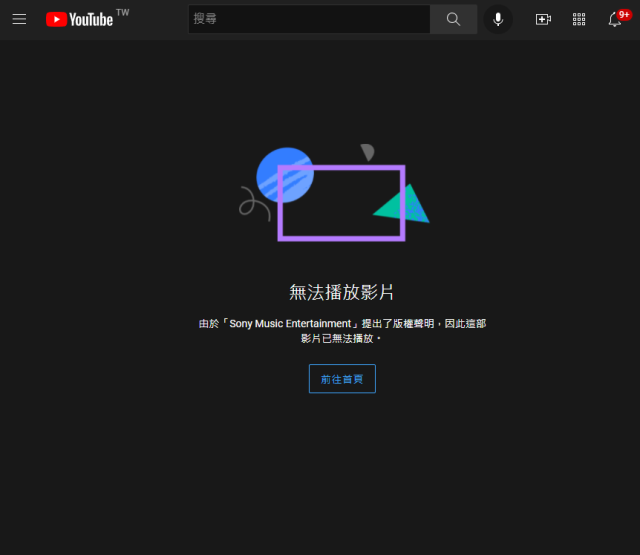Click the TW country code label
This screenshot has width=640, height=555.
[x=122, y=12]
